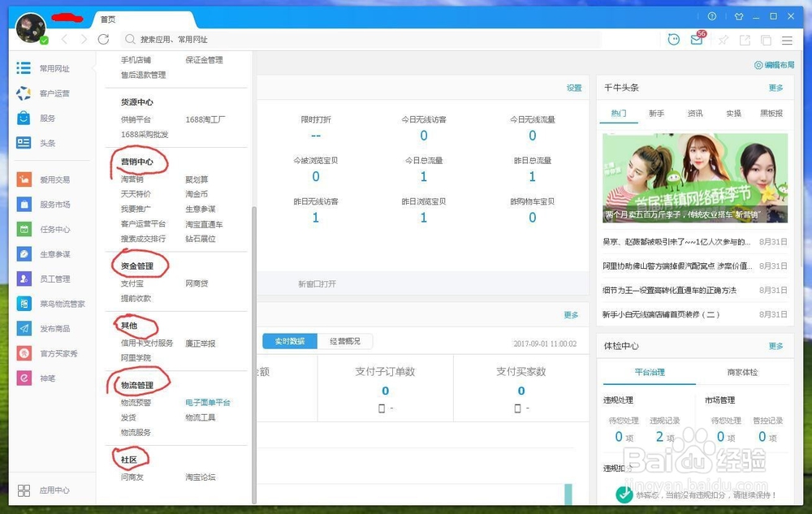
Task: Open the 首届清镇网络酥李节 banner image
Action: coord(695,178)
